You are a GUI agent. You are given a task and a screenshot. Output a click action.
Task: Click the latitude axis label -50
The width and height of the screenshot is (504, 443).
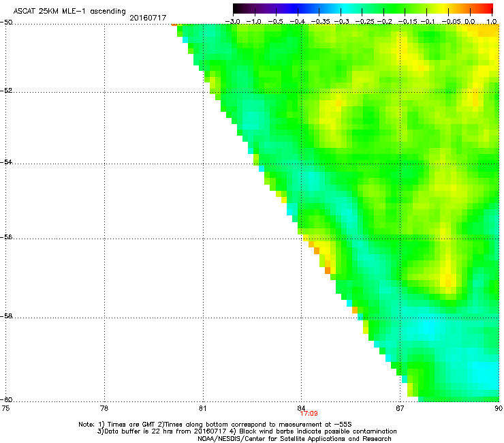click(6, 22)
